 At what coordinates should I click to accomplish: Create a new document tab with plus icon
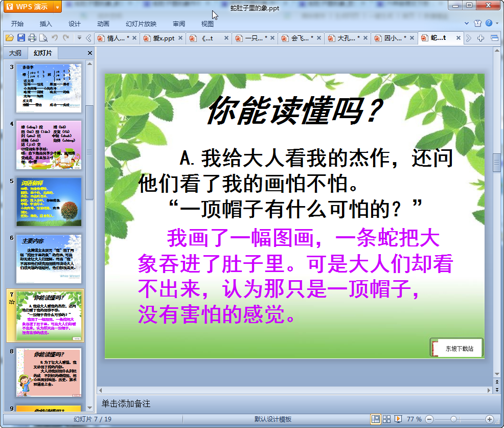[480, 38]
